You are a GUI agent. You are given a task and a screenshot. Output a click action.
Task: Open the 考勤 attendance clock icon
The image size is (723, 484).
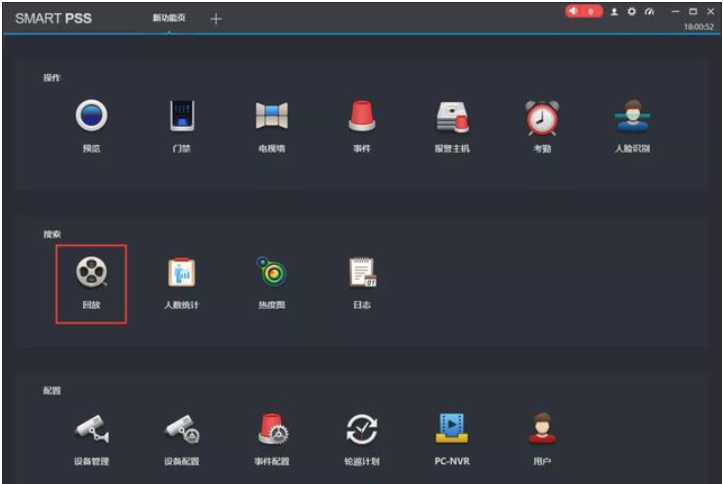(x=542, y=118)
